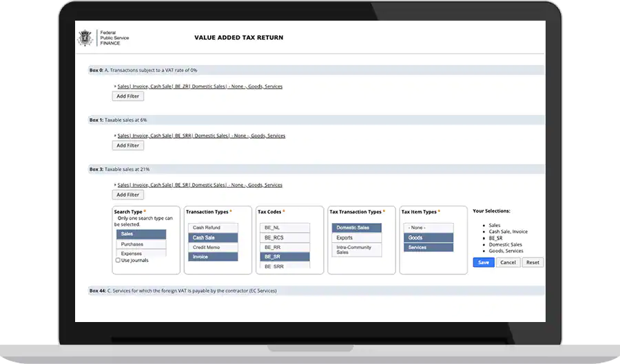Select Expenses in Search Type list

tap(141, 253)
